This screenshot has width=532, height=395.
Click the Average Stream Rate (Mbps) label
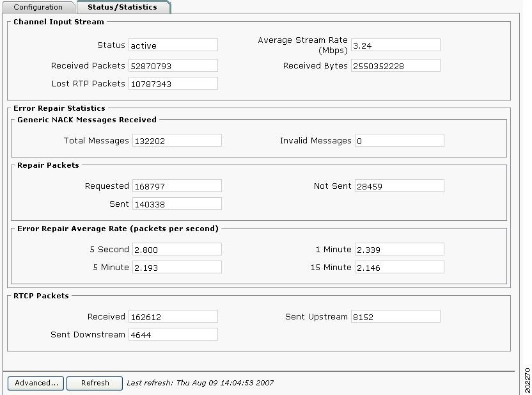(302, 45)
